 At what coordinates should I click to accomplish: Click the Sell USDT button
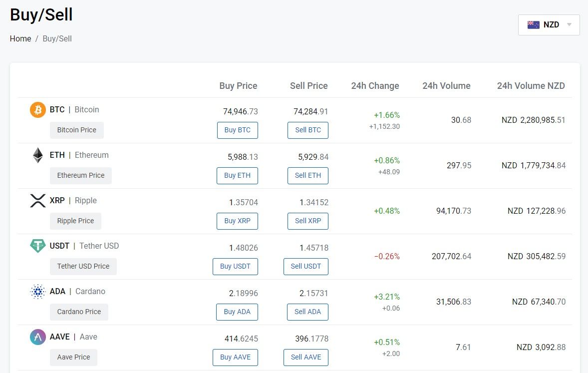pos(306,267)
